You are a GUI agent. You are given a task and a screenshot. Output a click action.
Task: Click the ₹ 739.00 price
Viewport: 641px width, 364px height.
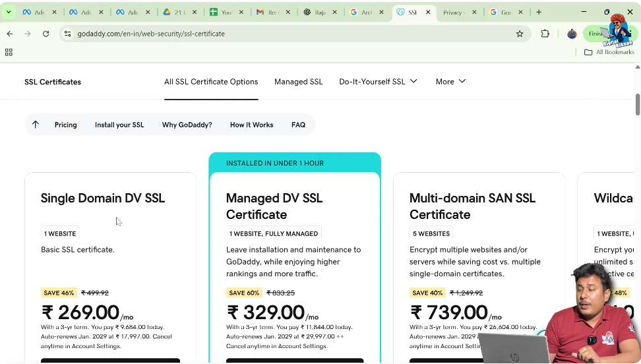tap(449, 313)
